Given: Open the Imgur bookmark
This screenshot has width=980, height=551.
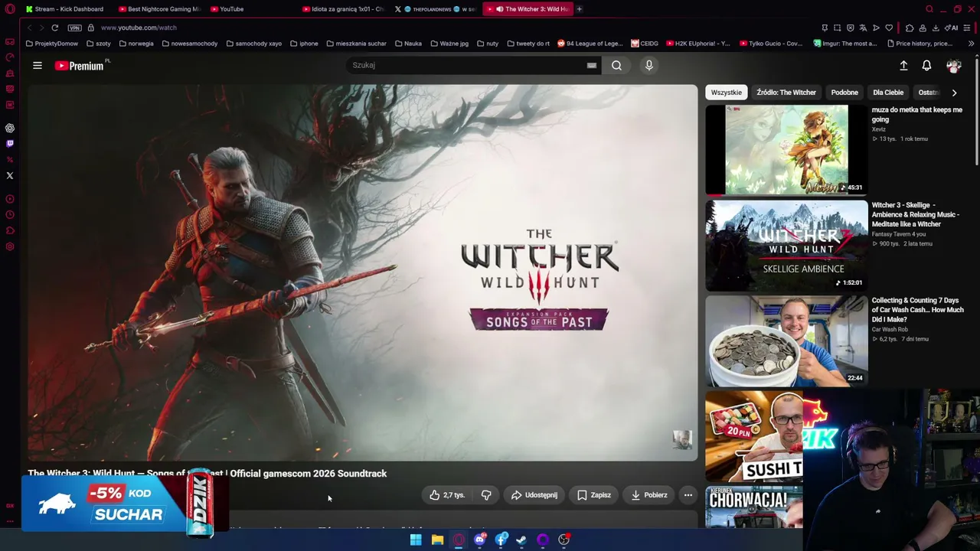Looking at the screenshot, I should point(845,44).
